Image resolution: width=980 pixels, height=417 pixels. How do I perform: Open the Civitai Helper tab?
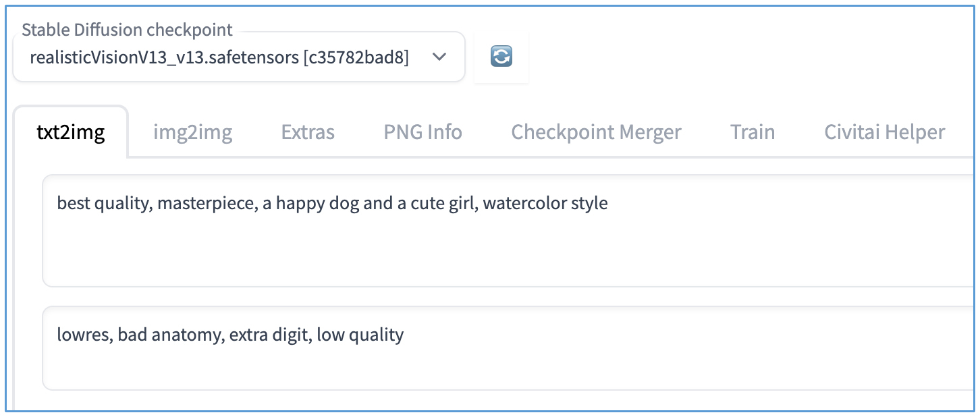tap(884, 132)
